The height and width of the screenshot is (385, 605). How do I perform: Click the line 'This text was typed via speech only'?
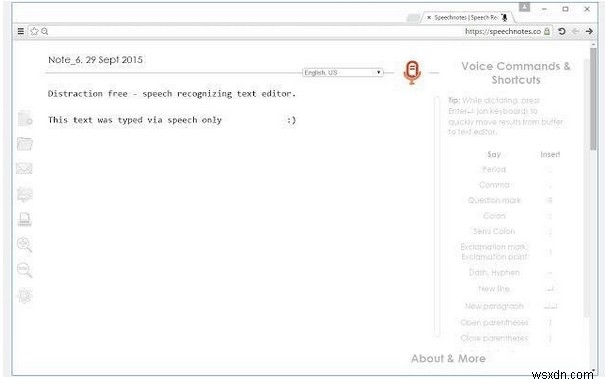point(135,120)
